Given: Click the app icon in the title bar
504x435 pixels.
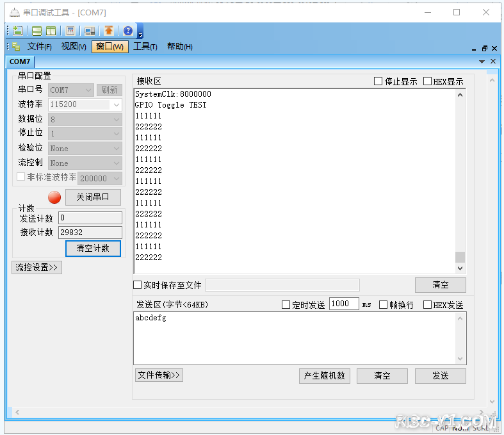Looking at the screenshot, I should tap(15, 13).
